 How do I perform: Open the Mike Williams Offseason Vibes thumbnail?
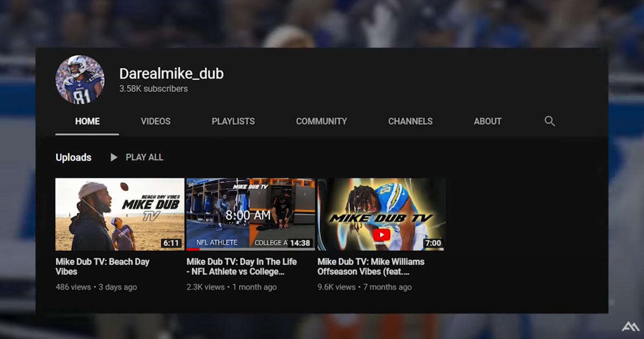[x=382, y=214]
